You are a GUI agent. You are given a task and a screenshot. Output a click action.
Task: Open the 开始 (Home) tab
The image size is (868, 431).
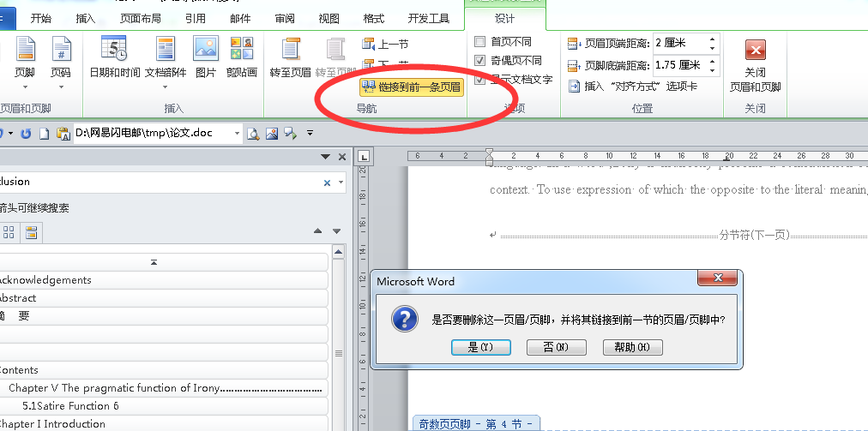tap(41, 18)
